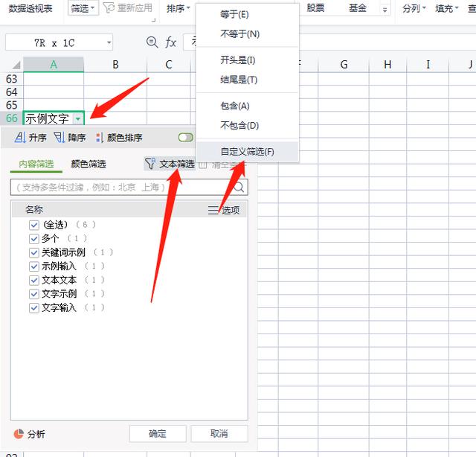Click the 股票 data type button
The width and height of the screenshot is (476, 457).
pos(315,8)
